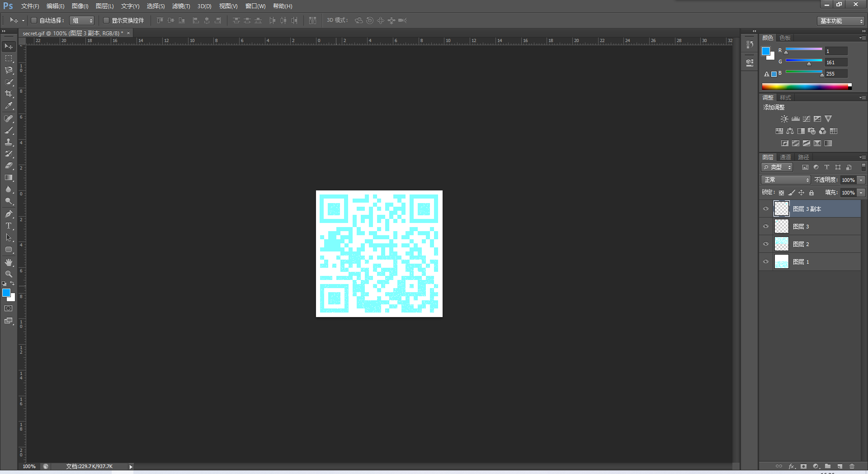Open the Layers panel options menu

tap(863, 157)
